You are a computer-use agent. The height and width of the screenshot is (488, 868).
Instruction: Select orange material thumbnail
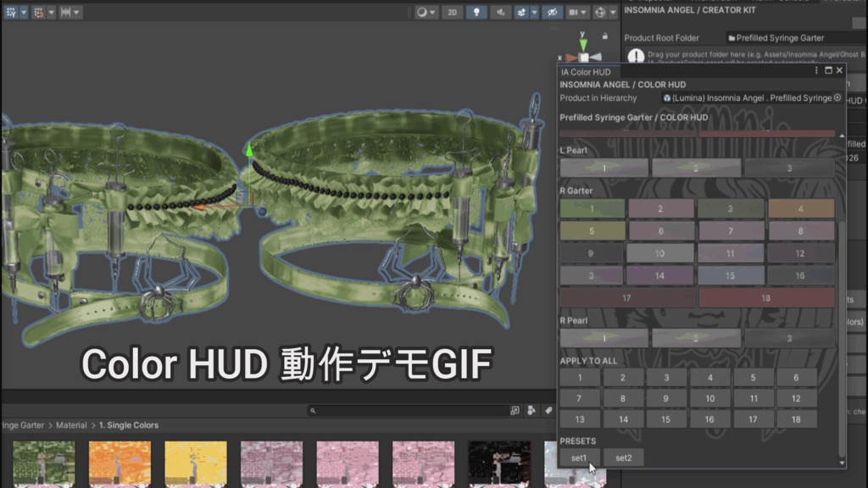[120, 463]
